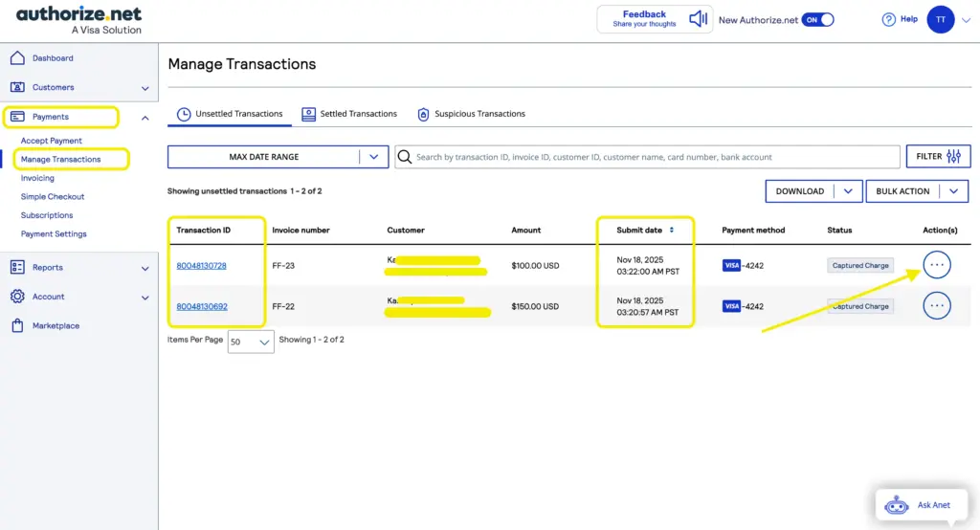Click invoice number FF-23 cell
This screenshot has height=530, width=980.
point(283,266)
